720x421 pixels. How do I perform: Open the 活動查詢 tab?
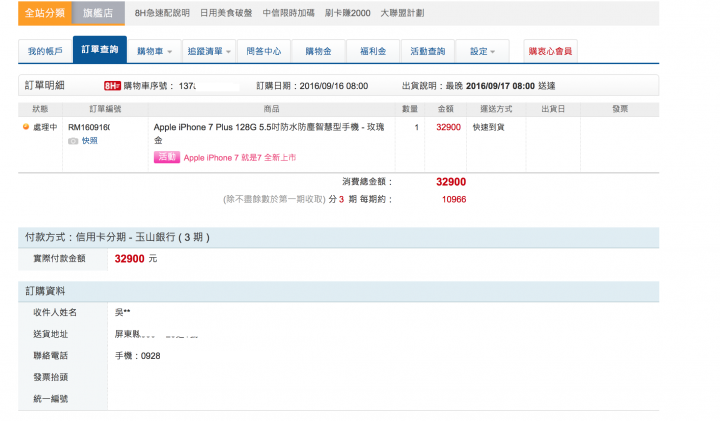pos(428,51)
